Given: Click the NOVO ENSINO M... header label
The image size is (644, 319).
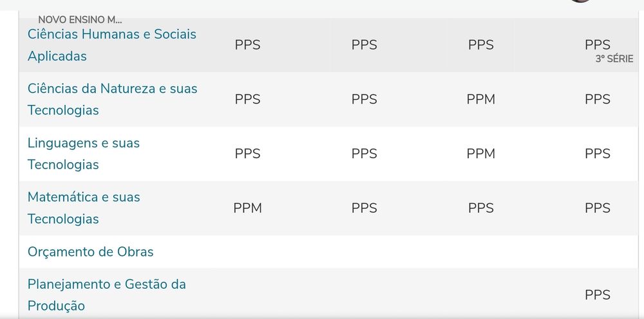Looking at the screenshot, I should (80, 20).
